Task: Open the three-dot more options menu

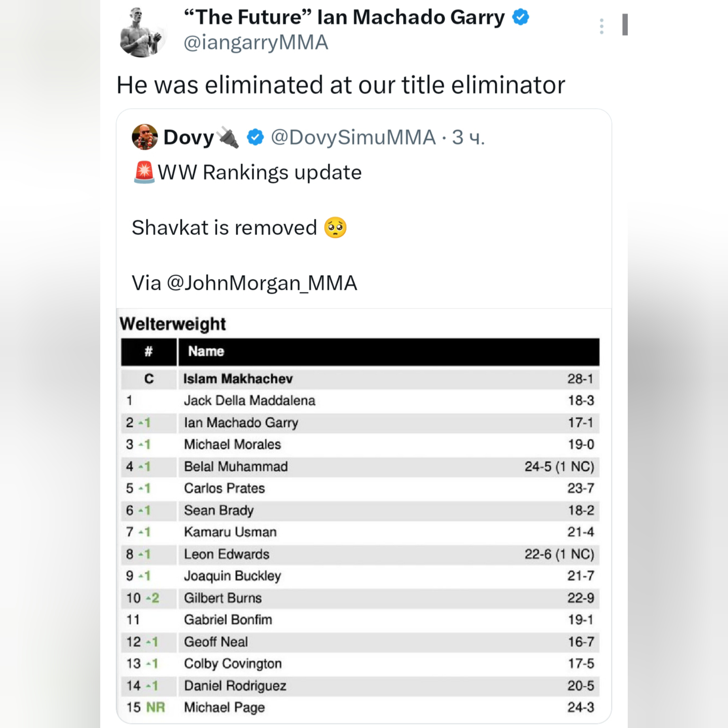Action: coord(601,26)
